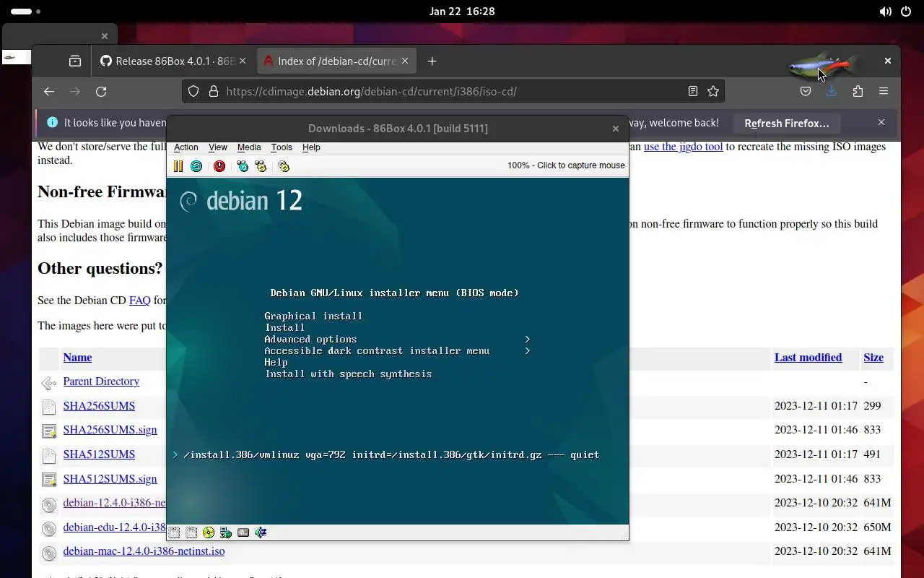Pause the emulated machine in 86Box

(178, 166)
